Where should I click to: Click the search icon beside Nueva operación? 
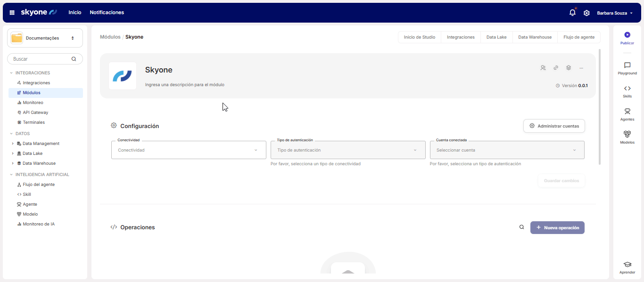(x=521, y=227)
